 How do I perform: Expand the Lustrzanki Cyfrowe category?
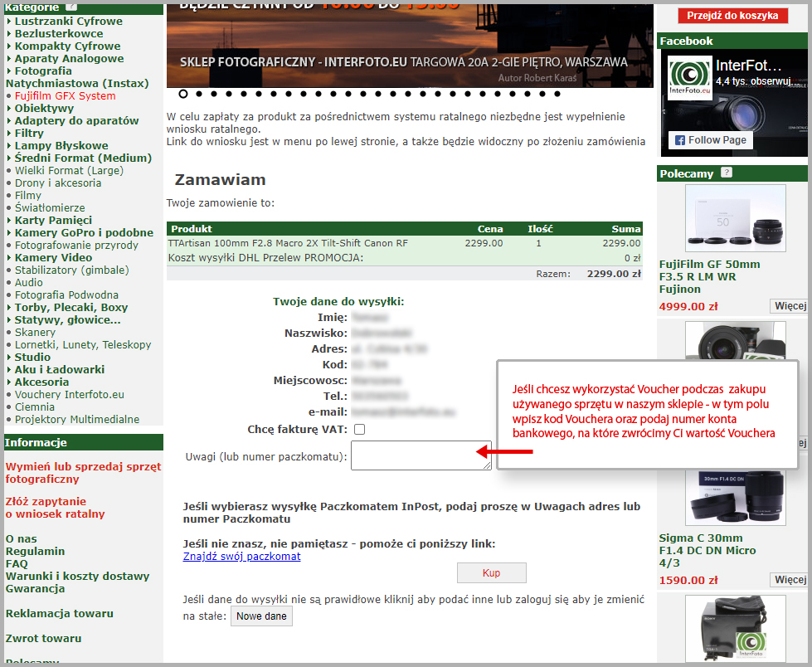tap(68, 22)
